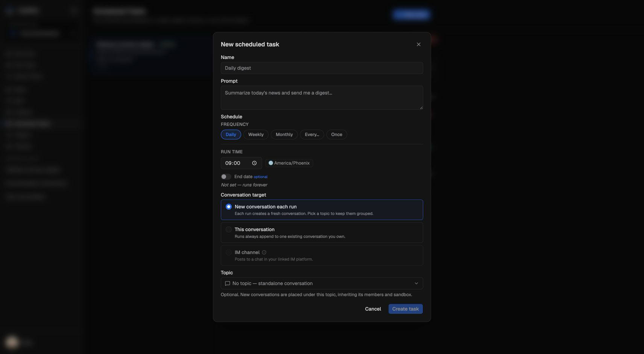Select Daily frequency
The height and width of the screenshot is (354, 644).
click(x=231, y=135)
